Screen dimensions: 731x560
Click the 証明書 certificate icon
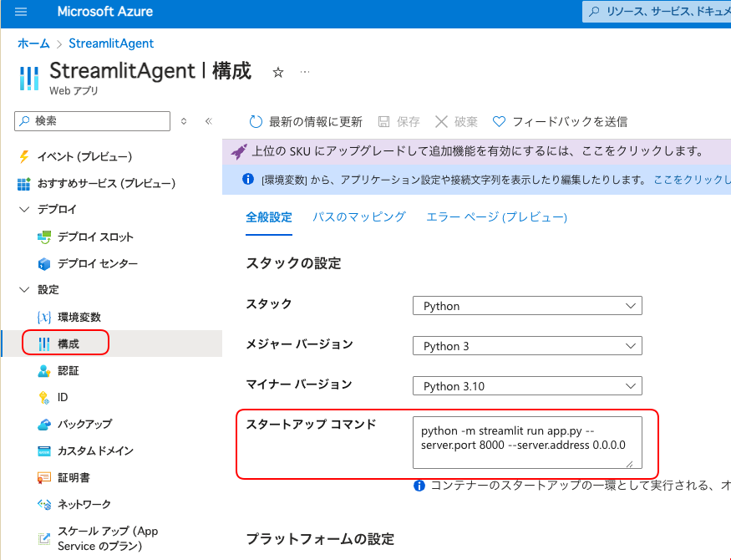coord(43,478)
